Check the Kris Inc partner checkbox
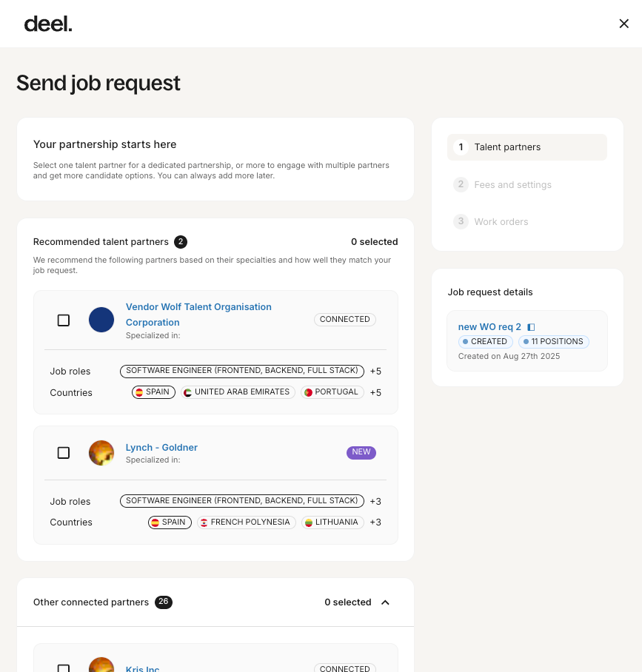Viewport: 642px width, 672px height. (64, 668)
